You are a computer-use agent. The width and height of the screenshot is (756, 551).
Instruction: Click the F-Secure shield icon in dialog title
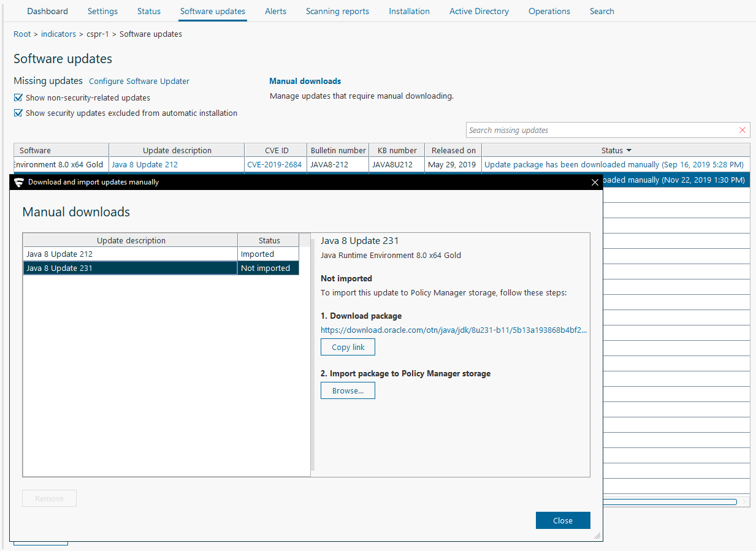point(18,182)
